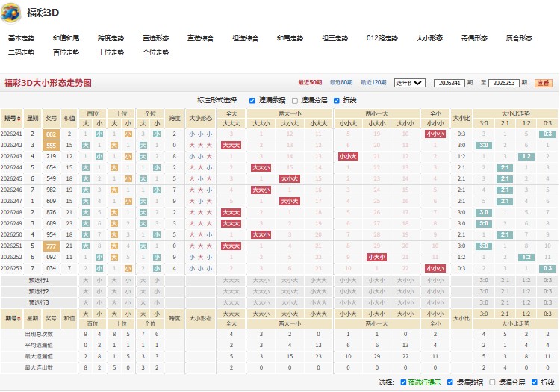This screenshot has height=392, width=560.
Task: Select 大小大 in 预选行1
Action: (290, 281)
